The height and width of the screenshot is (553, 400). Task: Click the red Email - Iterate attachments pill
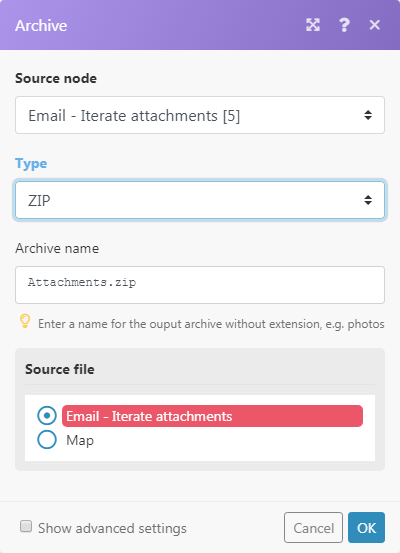212,416
